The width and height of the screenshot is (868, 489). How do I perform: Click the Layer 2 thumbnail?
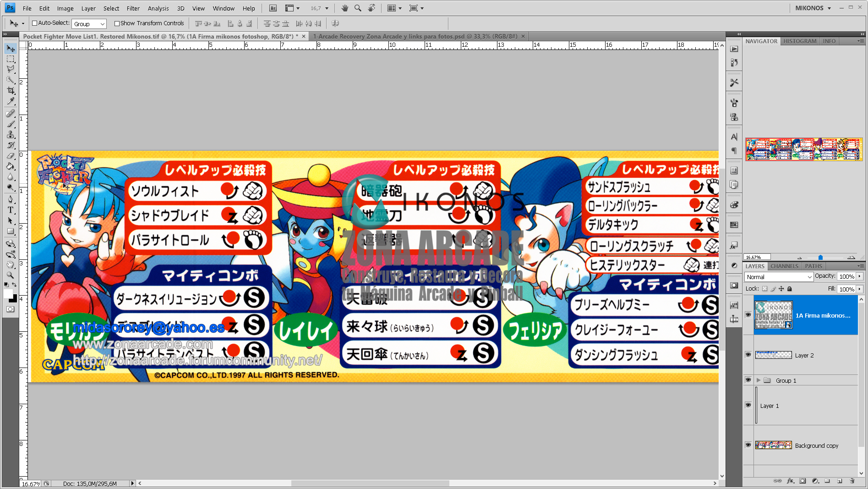tap(773, 355)
